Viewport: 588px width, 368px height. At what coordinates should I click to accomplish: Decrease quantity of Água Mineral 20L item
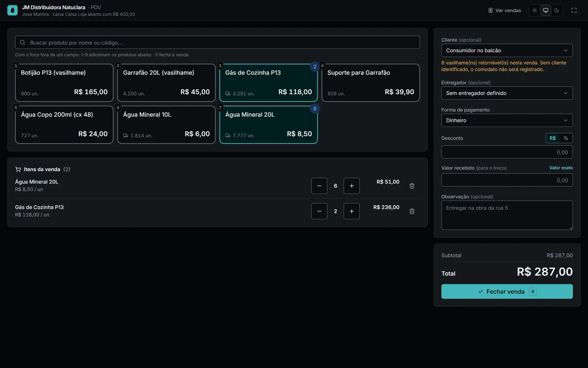coord(319,186)
